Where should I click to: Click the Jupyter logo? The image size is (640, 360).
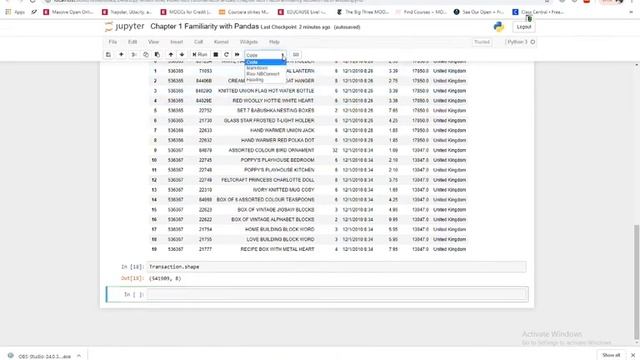[x=124, y=27]
